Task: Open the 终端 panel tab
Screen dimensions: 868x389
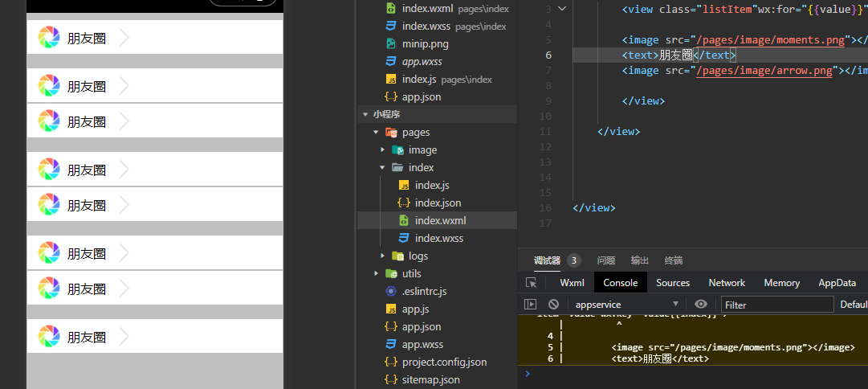Action: 674,260
